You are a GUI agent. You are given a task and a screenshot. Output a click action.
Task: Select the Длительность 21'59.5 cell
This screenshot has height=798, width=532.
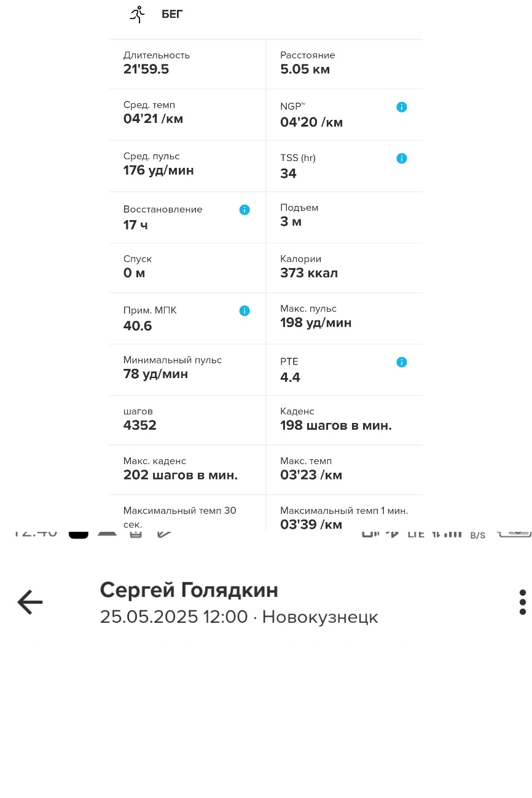click(x=187, y=64)
